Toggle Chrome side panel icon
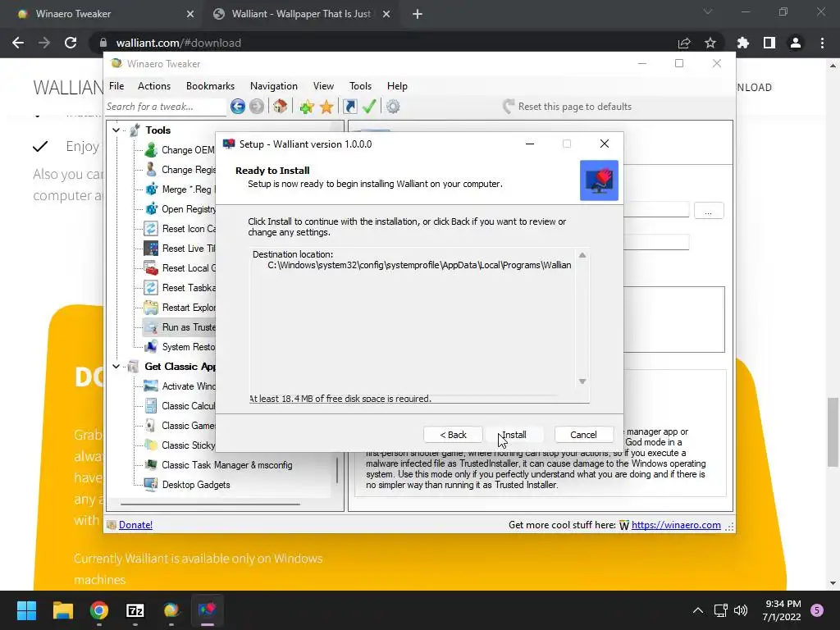 point(769,43)
